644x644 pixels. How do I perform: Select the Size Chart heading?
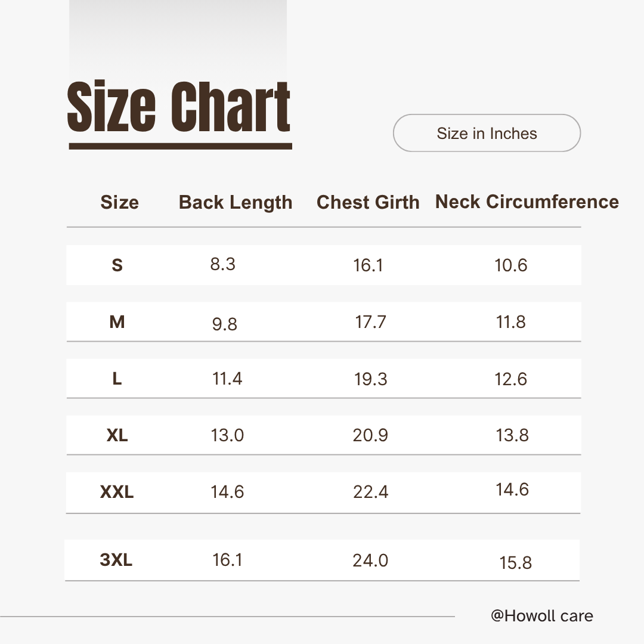click(x=179, y=107)
